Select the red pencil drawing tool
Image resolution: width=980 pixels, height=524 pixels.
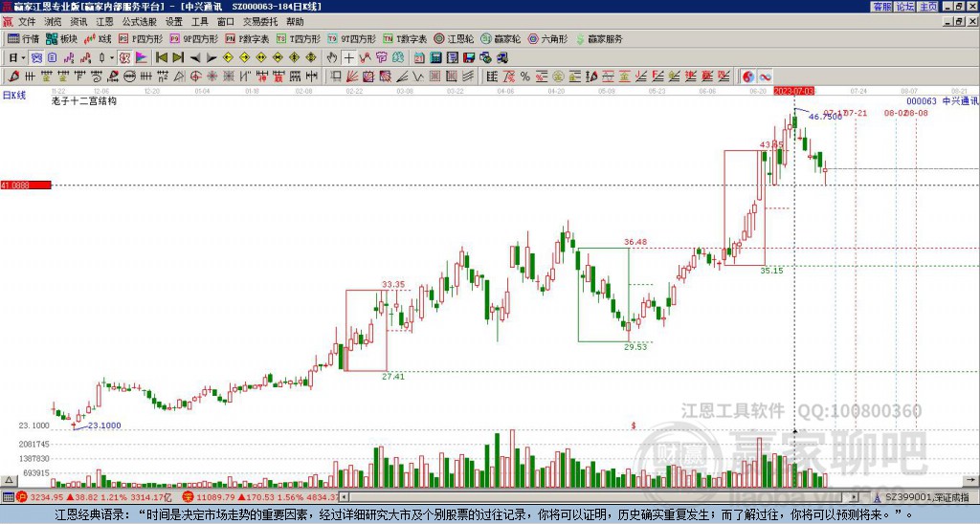(x=13, y=76)
